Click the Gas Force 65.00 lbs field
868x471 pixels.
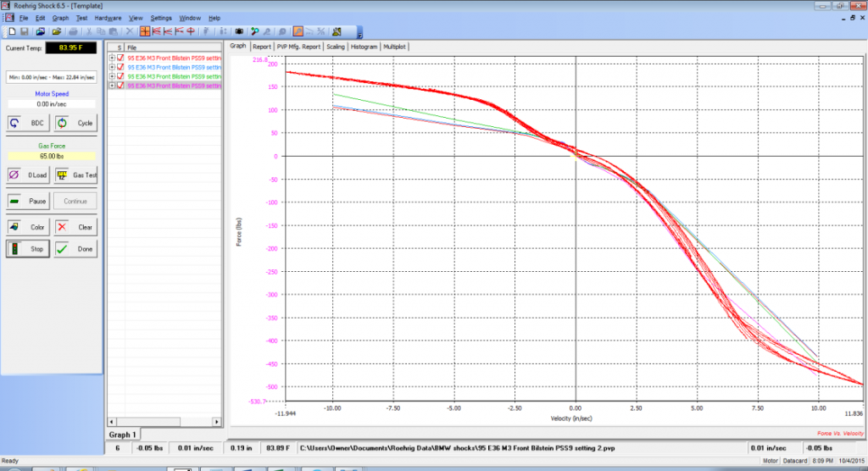52,156
